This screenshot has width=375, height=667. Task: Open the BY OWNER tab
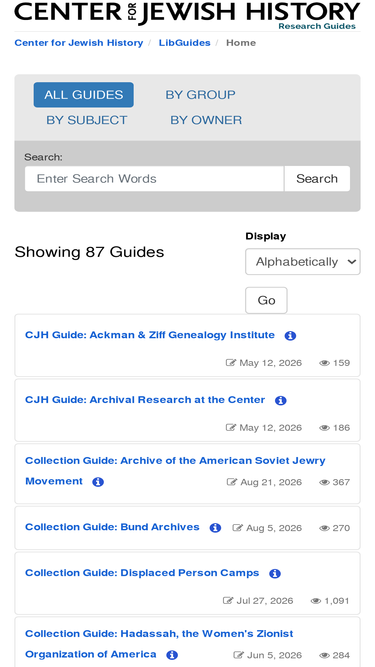[x=206, y=120]
